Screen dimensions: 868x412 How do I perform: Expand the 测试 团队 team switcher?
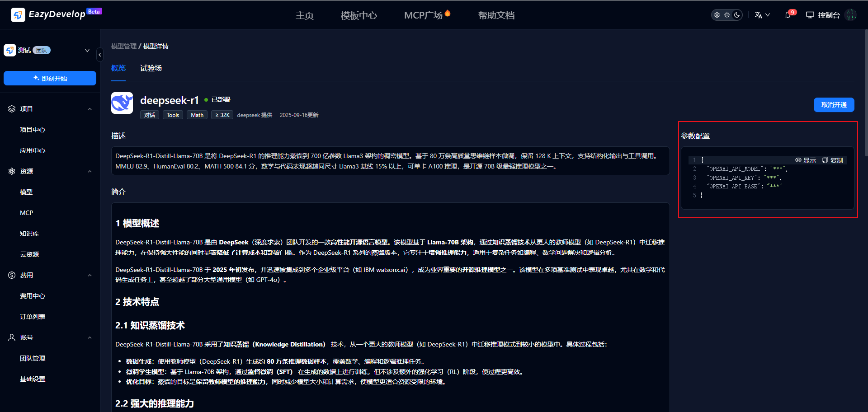pos(87,50)
